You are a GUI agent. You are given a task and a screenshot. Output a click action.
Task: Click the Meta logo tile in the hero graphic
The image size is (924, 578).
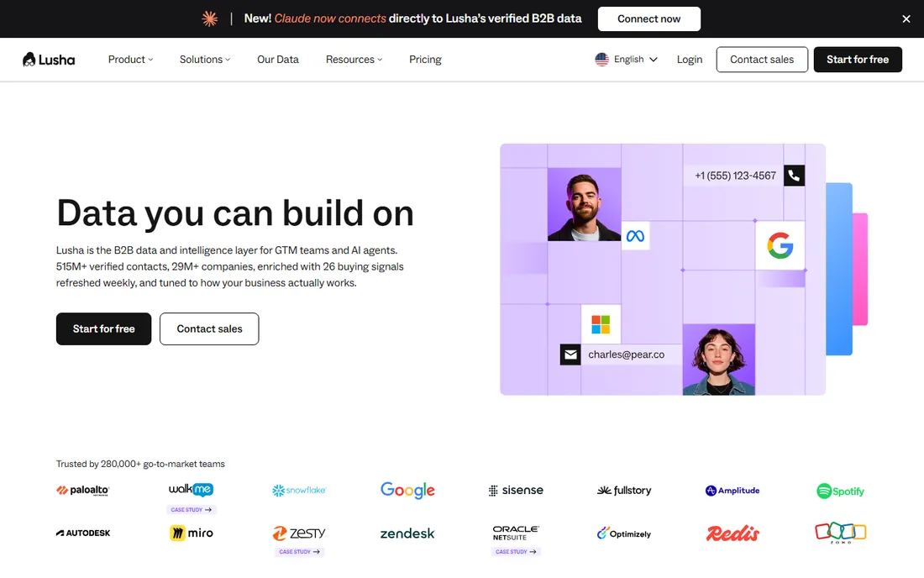635,236
